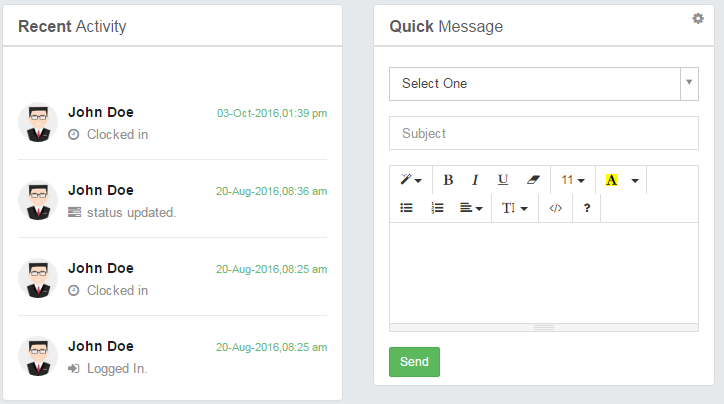Click the eraser remove-font-style icon
This screenshot has width=724, height=404.
[x=533, y=180]
